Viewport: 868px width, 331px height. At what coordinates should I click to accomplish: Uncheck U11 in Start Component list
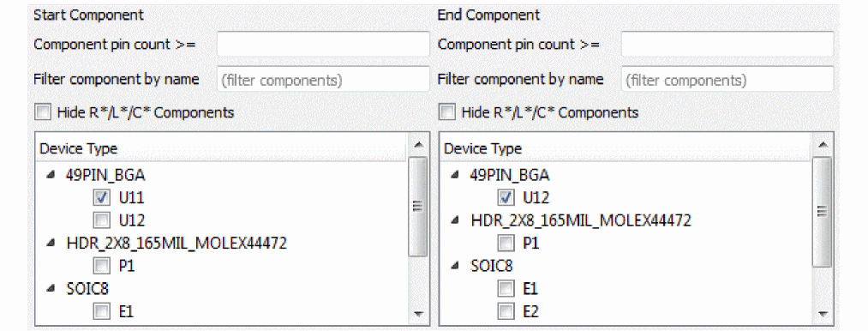[101, 197]
